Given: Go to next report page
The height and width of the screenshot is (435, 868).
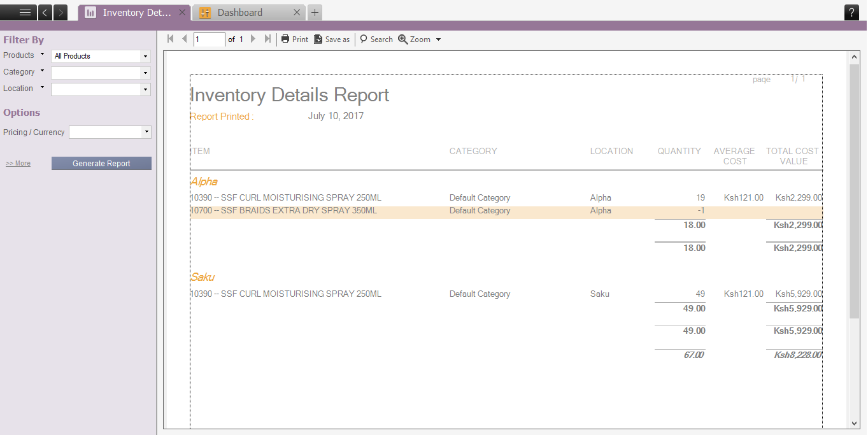Looking at the screenshot, I should [x=253, y=39].
